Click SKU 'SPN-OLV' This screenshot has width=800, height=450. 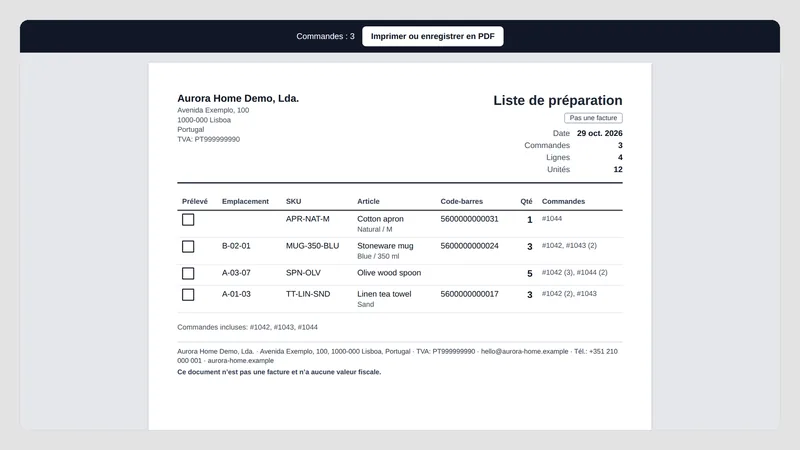(x=303, y=273)
